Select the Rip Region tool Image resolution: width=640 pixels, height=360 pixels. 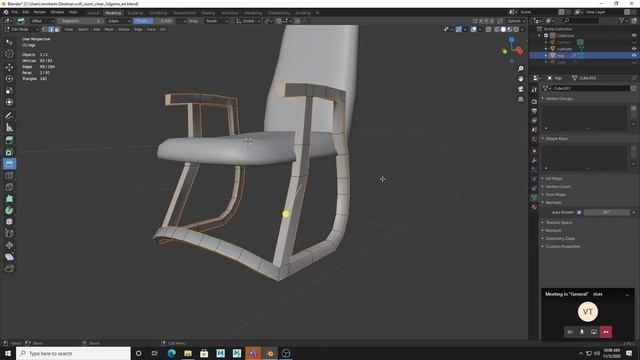(x=9, y=268)
